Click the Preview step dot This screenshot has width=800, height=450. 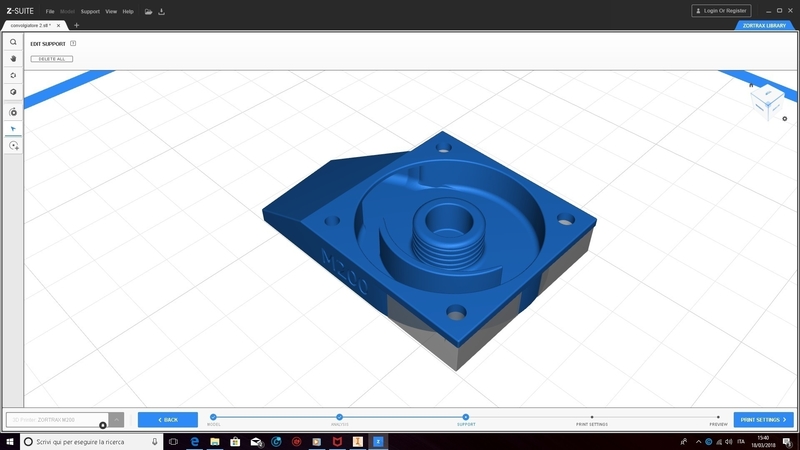coord(718,417)
